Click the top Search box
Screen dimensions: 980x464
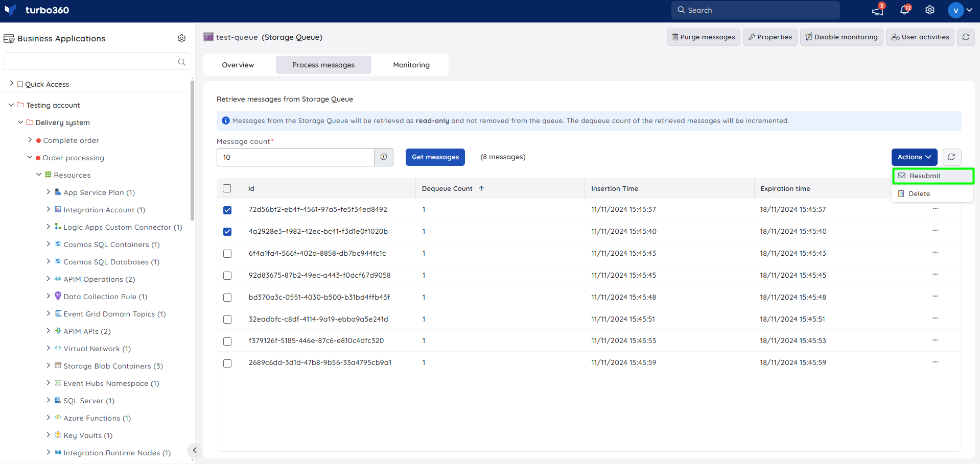pos(755,10)
